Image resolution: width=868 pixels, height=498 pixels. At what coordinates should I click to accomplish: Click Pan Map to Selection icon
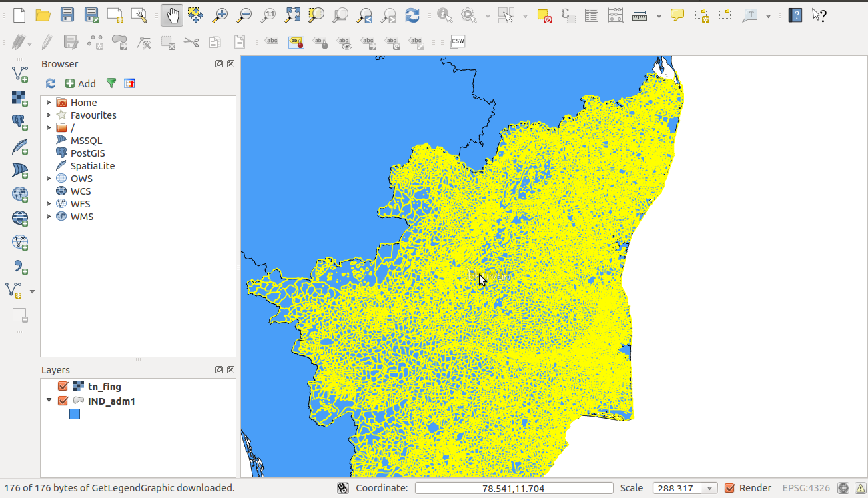[195, 15]
